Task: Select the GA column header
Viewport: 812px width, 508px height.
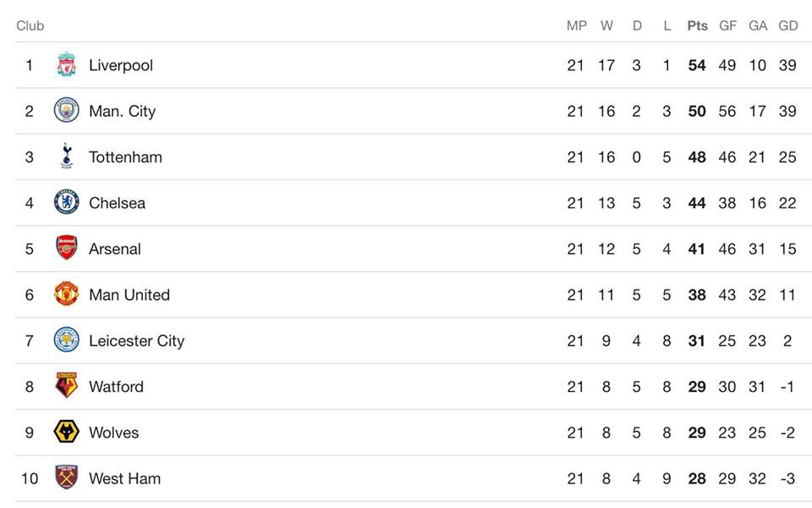Action: (x=758, y=26)
